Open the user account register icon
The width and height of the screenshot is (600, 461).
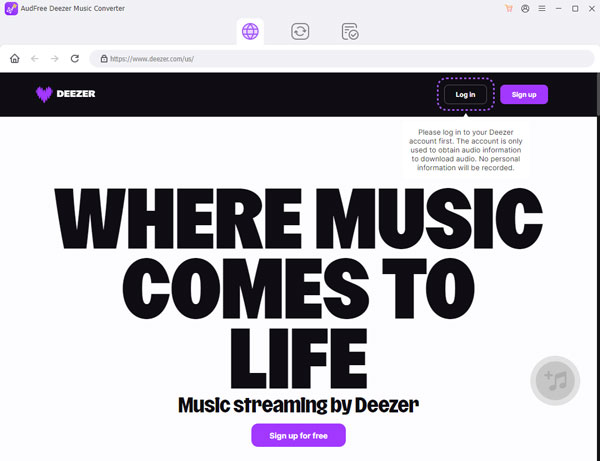point(525,8)
